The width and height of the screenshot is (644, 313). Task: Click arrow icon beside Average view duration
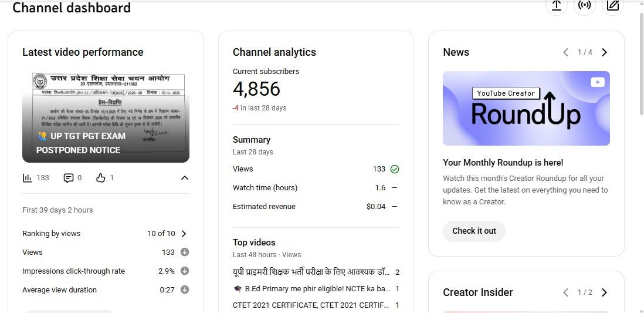pos(185,290)
